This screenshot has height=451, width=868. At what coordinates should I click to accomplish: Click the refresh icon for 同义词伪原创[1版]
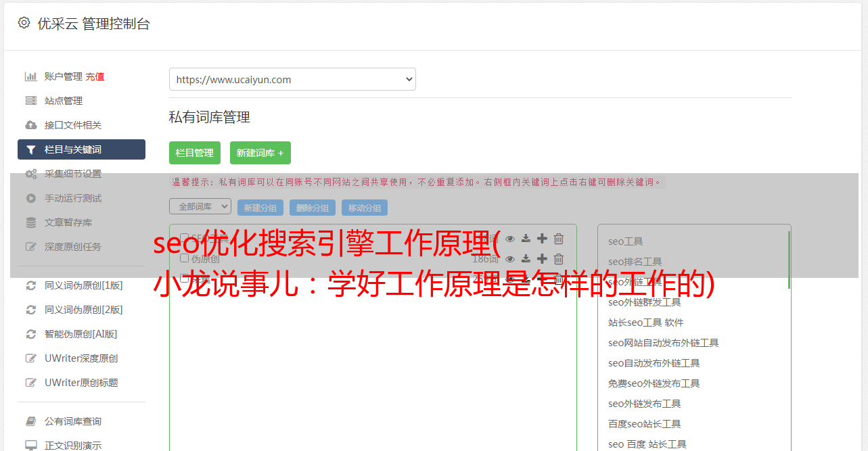coord(30,285)
